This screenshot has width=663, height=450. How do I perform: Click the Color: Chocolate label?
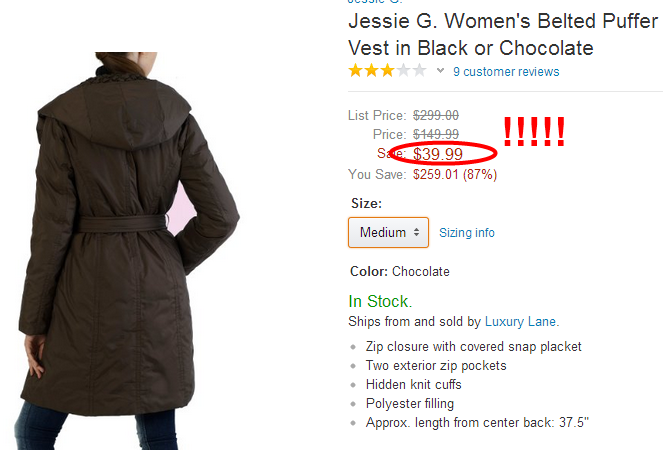coord(400,272)
